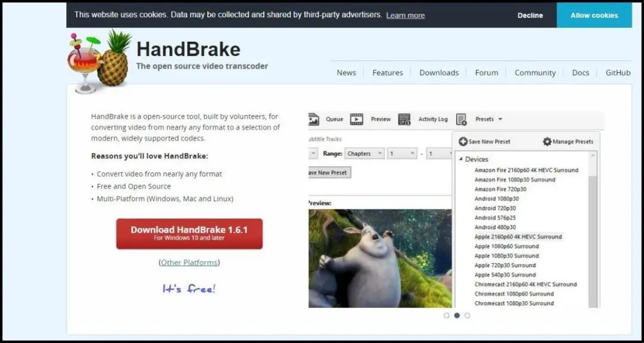Screen dimensions: 644x343
Task: Click the Manage Presets label
Action: tap(573, 141)
